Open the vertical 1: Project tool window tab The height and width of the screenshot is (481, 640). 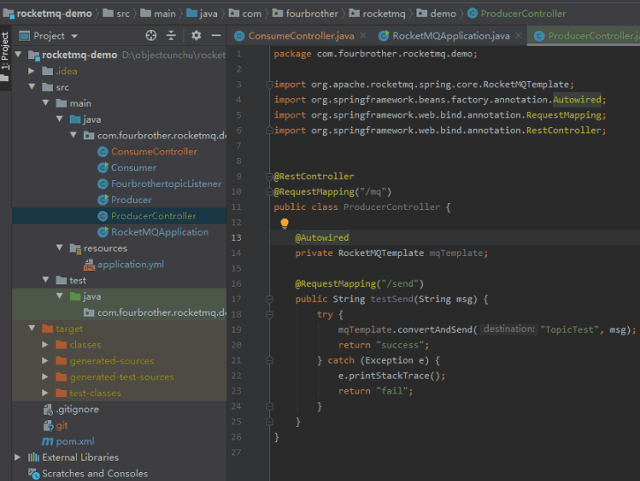tap(5, 57)
